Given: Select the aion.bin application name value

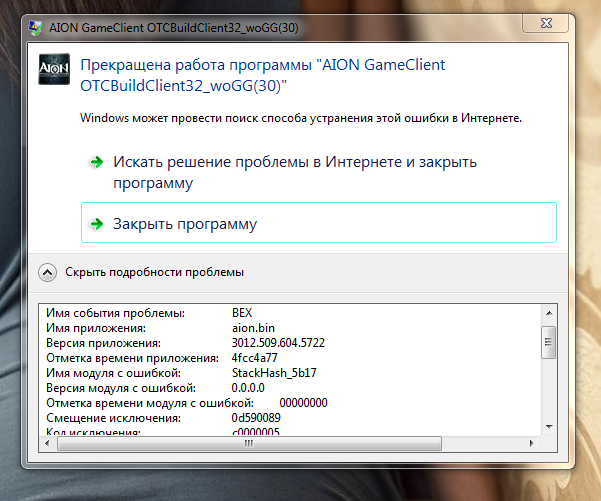Looking at the screenshot, I should pyautogui.click(x=253, y=328).
